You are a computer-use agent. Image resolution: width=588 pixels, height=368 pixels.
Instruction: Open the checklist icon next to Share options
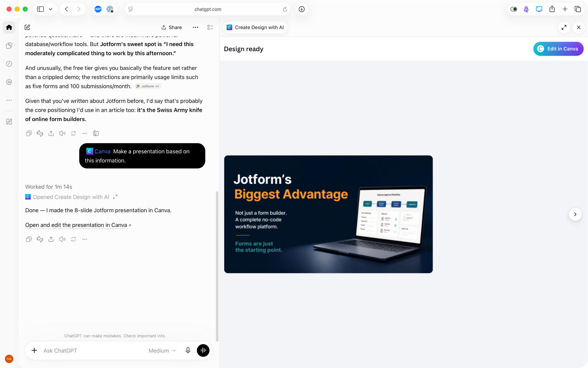pyautogui.click(x=210, y=27)
